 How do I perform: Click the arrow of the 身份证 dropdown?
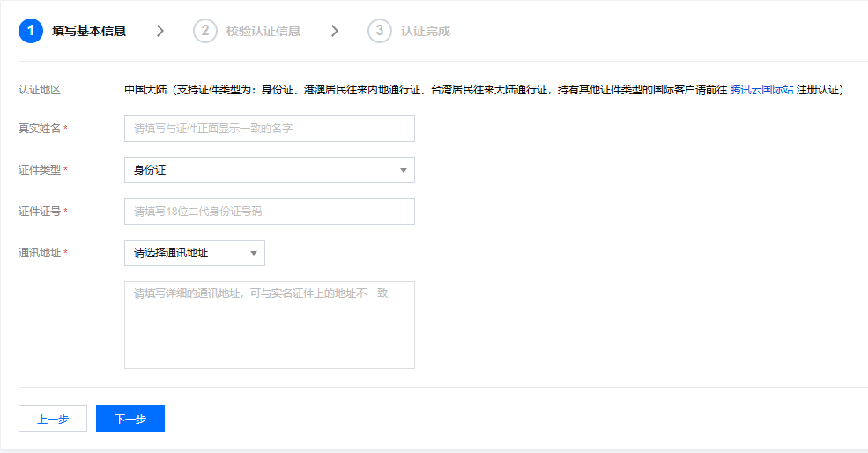[404, 171]
